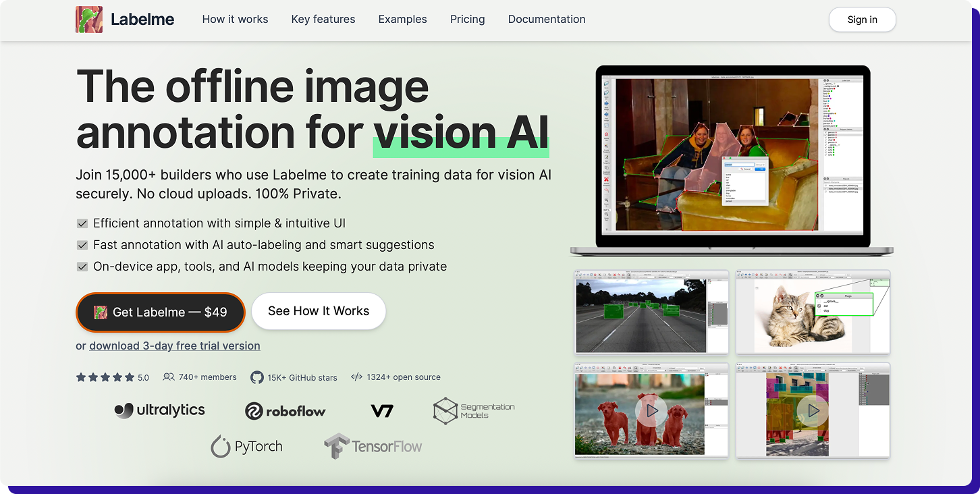Viewport: 980px width, 494px height.
Task: Click the TensorFlow logo
Action: pyautogui.click(x=373, y=446)
